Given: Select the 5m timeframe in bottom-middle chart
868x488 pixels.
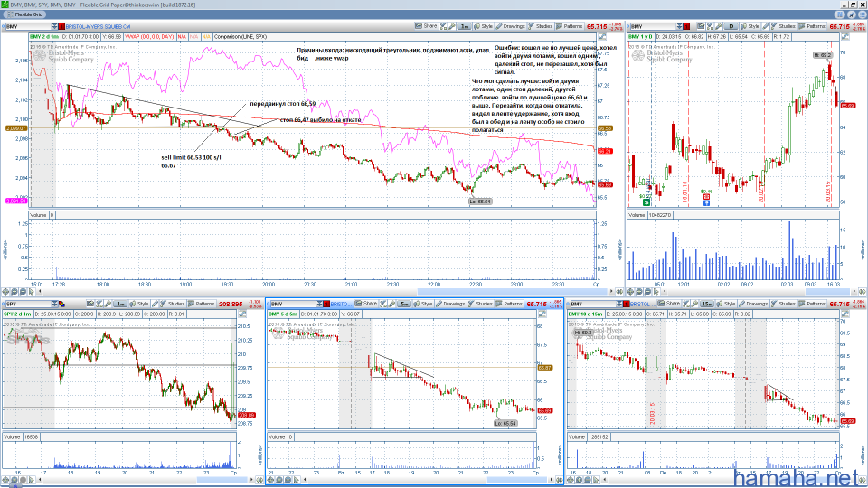Looking at the screenshot, I should tap(405, 304).
